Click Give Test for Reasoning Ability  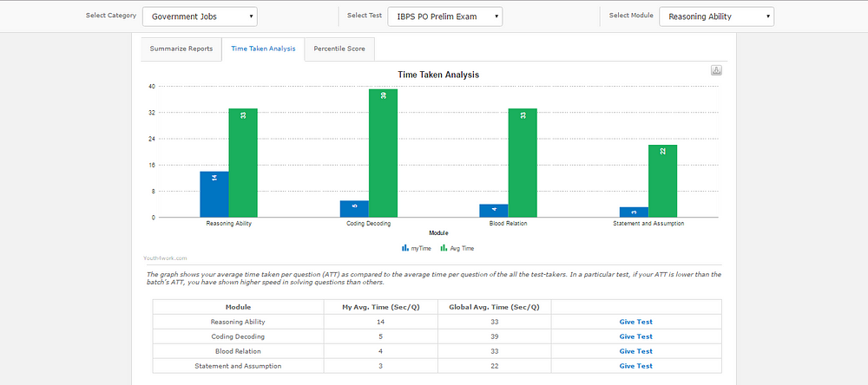pos(635,322)
